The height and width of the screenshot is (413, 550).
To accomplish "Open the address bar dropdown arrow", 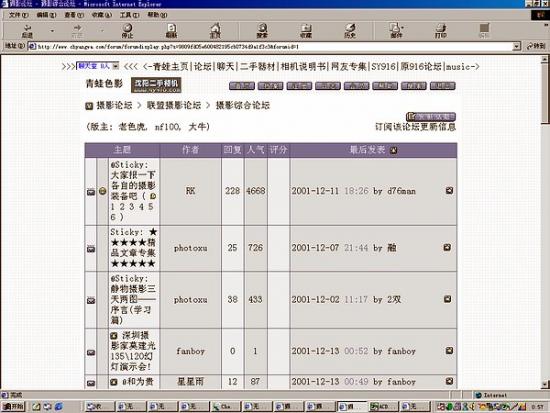I will pyautogui.click(x=516, y=46).
